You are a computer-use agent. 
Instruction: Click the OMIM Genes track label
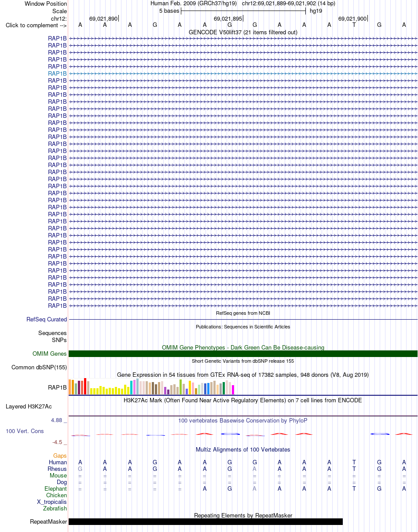[x=50, y=353]
